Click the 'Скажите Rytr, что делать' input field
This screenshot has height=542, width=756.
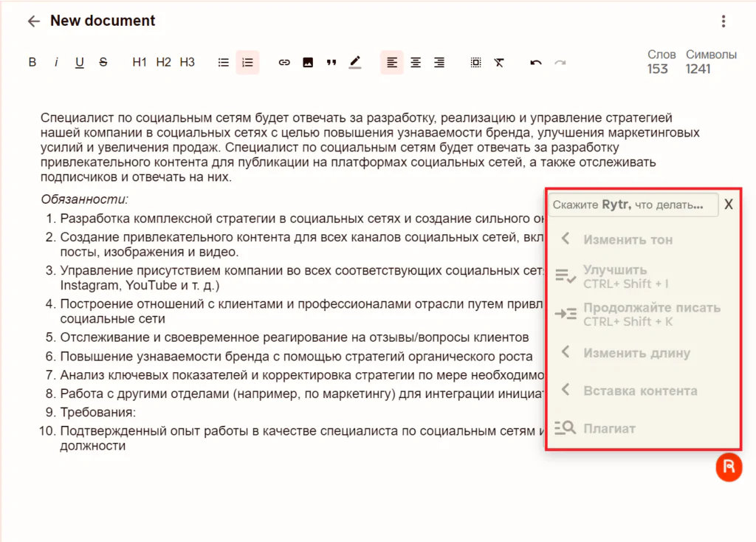click(x=633, y=205)
